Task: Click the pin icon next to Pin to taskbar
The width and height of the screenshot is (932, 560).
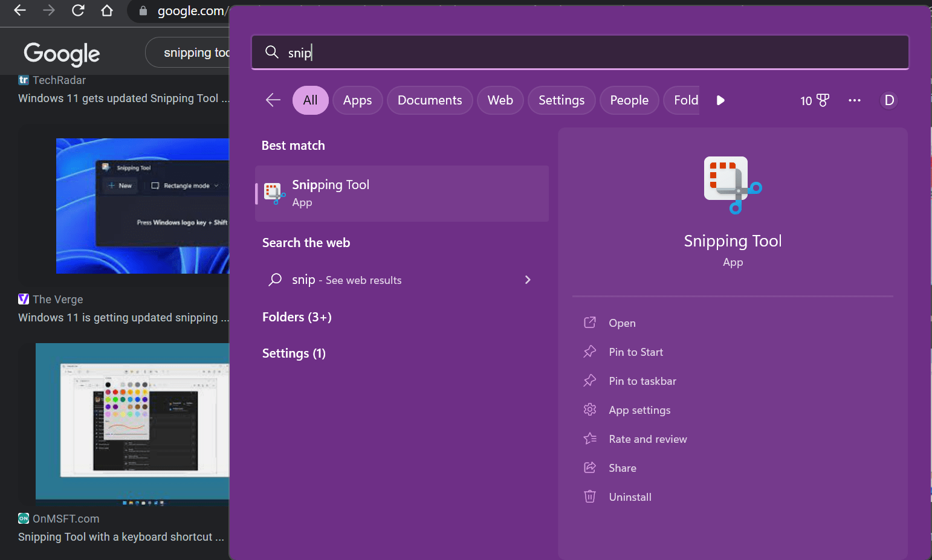Action: [x=590, y=381]
